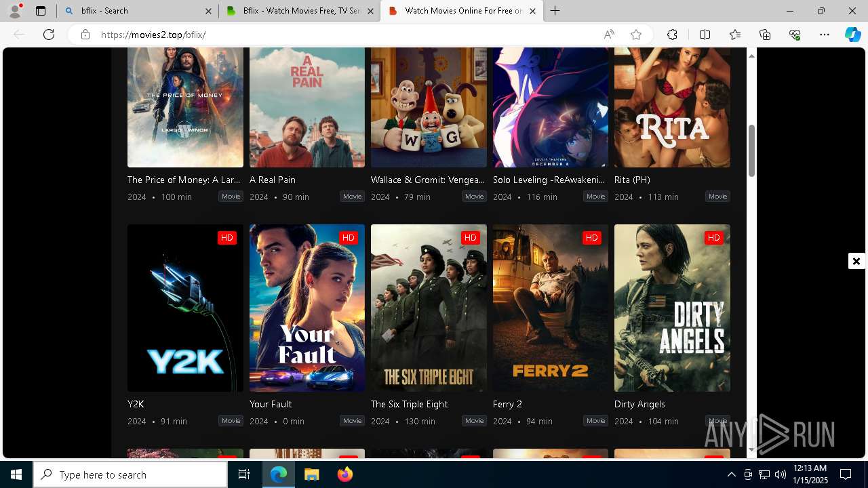Viewport: 868px width, 488px height.
Task: Open the Ferry 2 movie poster
Action: pos(551,308)
